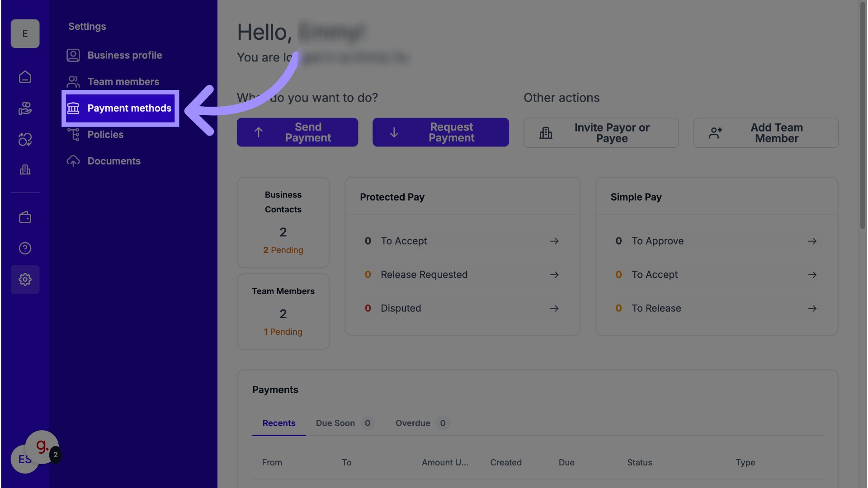
Task: Open Team members settings item
Action: point(123,82)
